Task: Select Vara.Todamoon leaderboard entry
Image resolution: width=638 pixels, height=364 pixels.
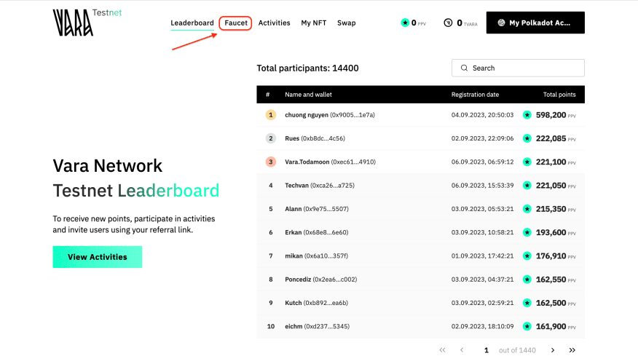Action: [x=421, y=162]
